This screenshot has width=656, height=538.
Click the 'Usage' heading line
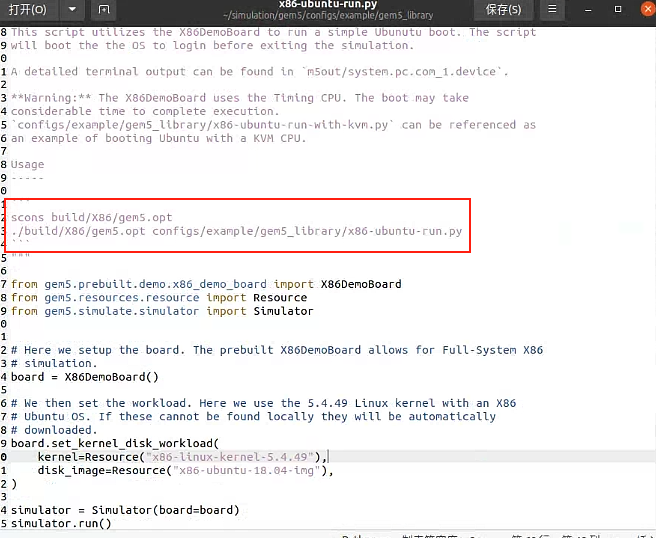pos(27,164)
